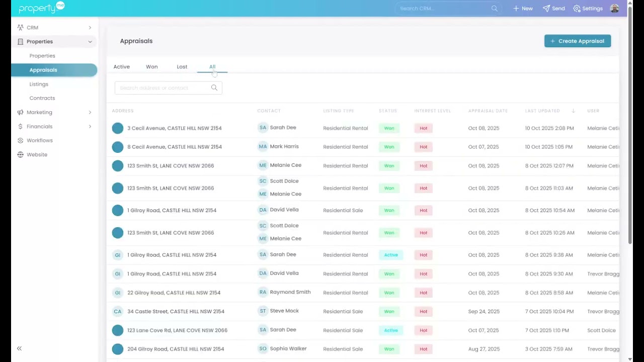Click the circle icon for 8 Cecil Avenue
This screenshot has width=644, height=362.
point(118,147)
